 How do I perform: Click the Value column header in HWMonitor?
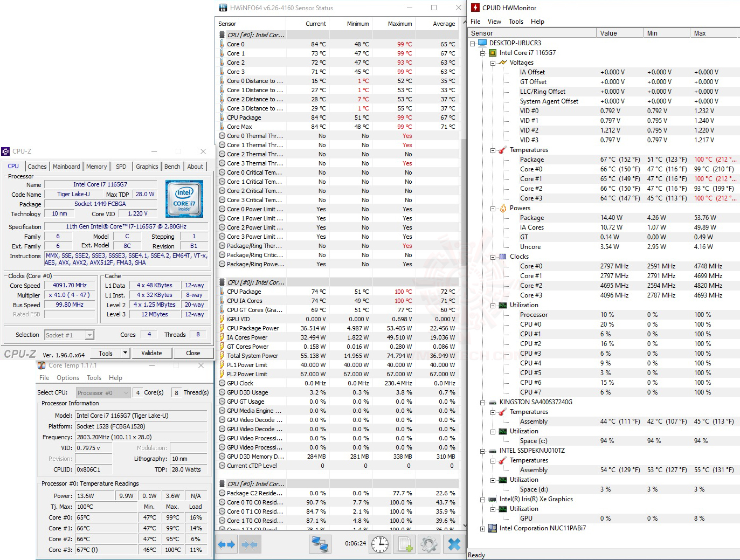click(619, 33)
